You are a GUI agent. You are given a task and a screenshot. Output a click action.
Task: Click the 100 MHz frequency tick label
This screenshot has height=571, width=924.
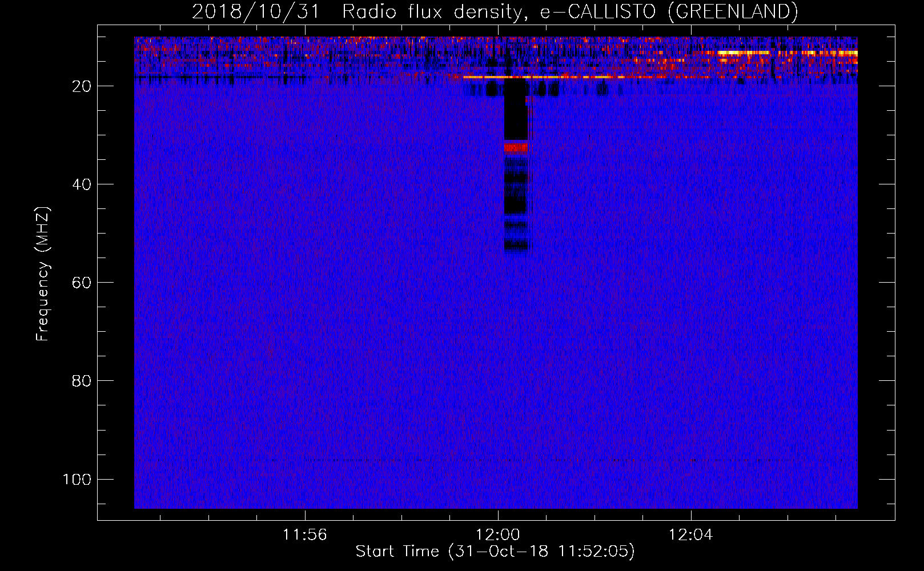pos(77,479)
